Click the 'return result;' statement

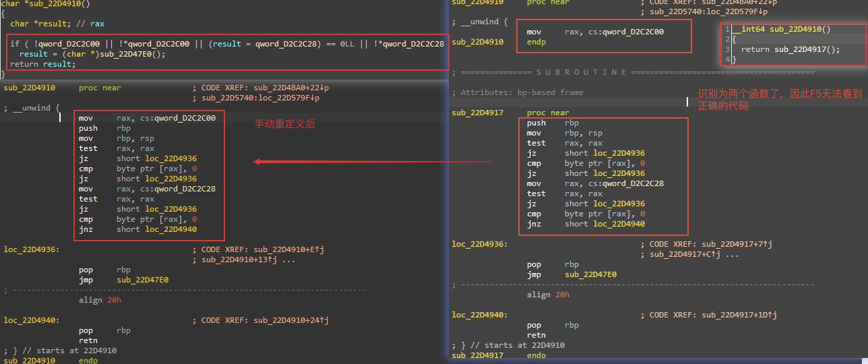[43, 64]
